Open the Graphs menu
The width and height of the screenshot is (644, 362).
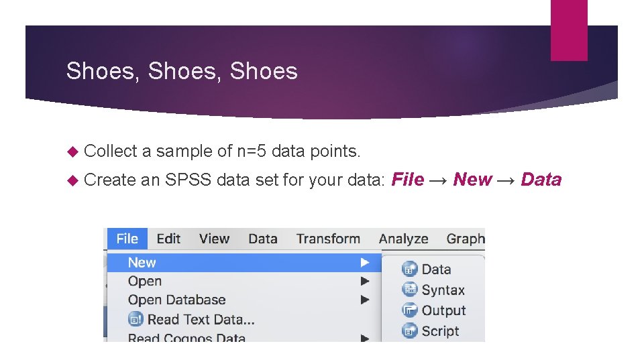[x=466, y=239]
